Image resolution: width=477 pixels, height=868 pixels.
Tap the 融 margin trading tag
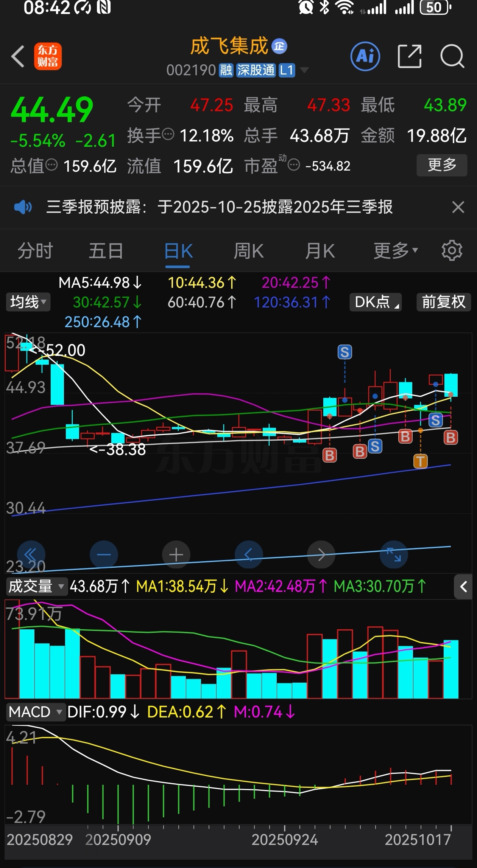pos(226,70)
